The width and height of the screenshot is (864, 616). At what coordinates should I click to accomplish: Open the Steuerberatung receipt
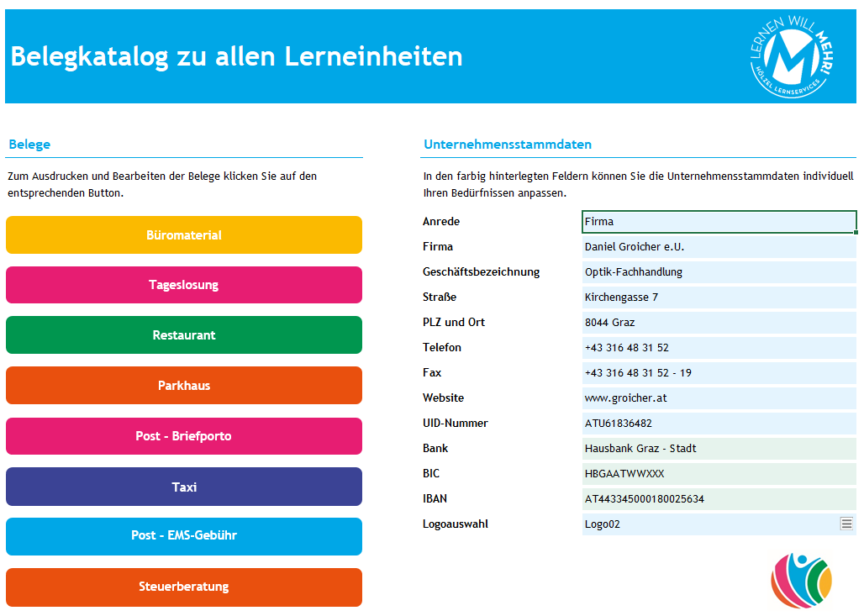coord(184,587)
